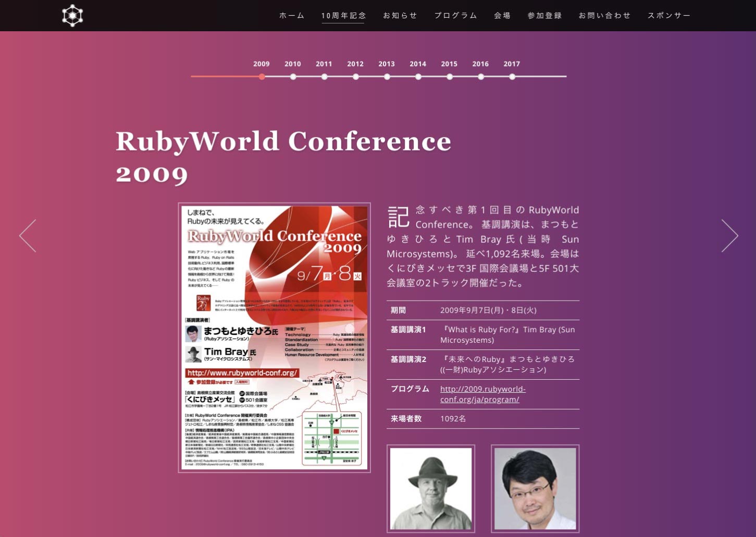
Task: Go to previous slide with left arrow
Action: click(28, 236)
